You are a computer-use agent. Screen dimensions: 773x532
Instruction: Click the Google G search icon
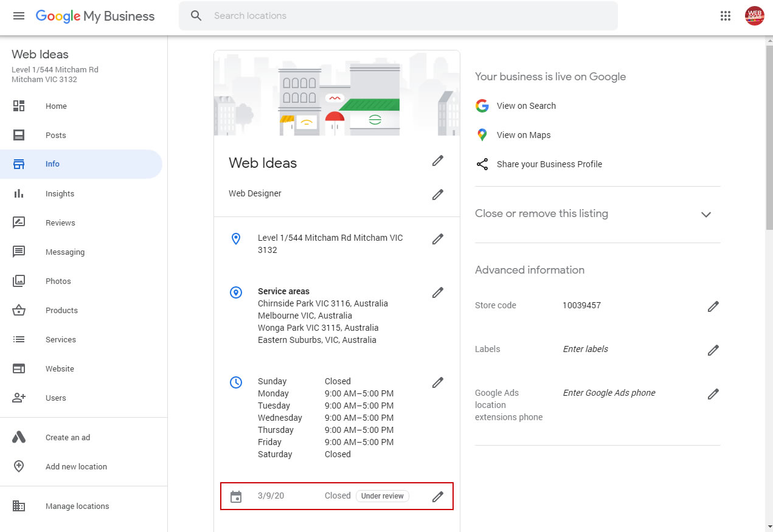tap(482, 106)
